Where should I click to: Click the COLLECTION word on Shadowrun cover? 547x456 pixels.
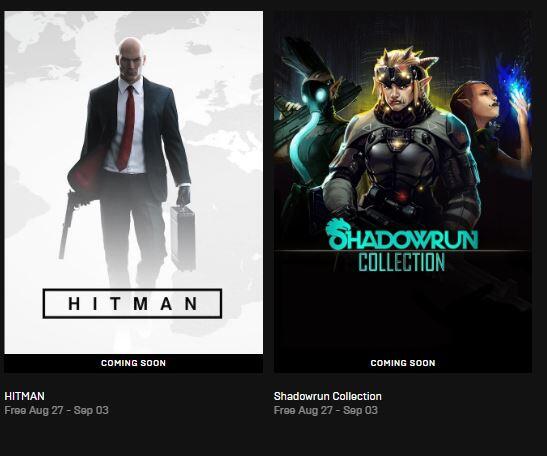(402, 262)
